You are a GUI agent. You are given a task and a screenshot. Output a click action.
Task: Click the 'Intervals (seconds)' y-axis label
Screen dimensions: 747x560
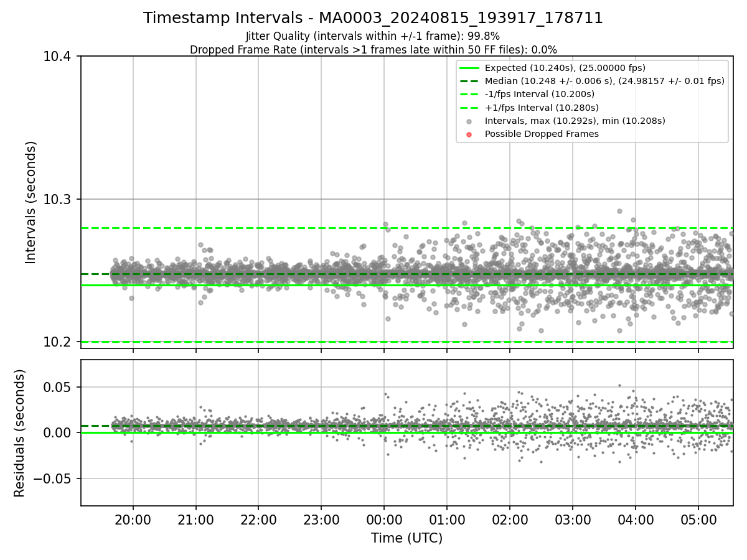[x=31, y=202]
